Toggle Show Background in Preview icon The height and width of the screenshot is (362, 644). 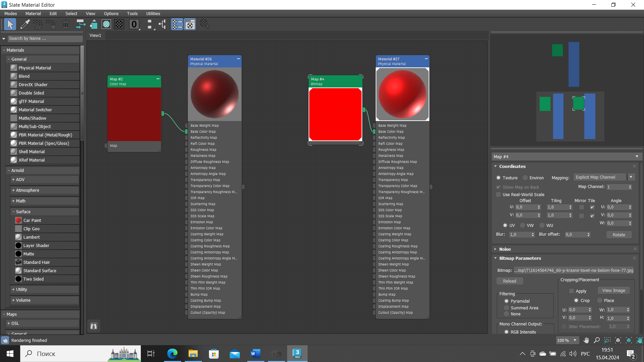(119, 24)
